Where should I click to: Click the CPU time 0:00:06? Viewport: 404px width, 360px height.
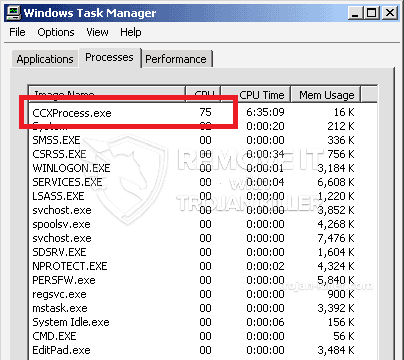265,322
